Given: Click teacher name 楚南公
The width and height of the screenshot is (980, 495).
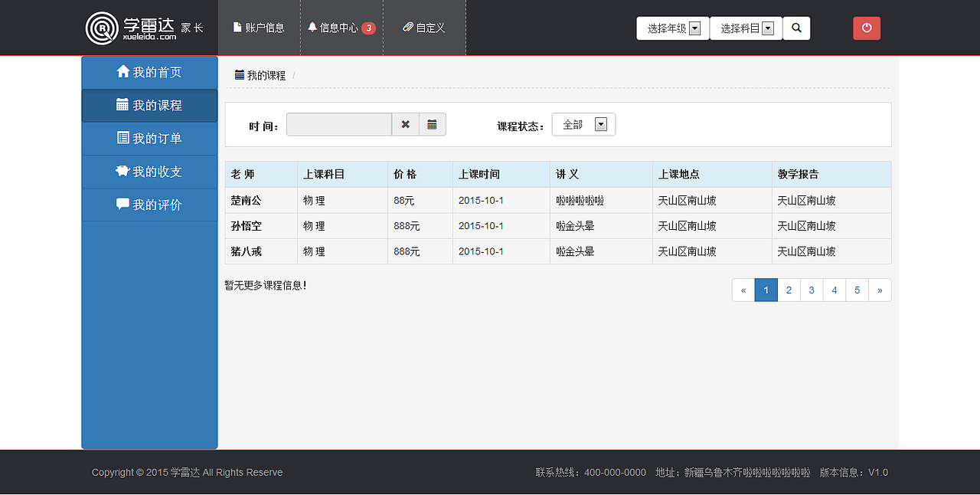Looking at the screenshot, I should pos(246,200).
